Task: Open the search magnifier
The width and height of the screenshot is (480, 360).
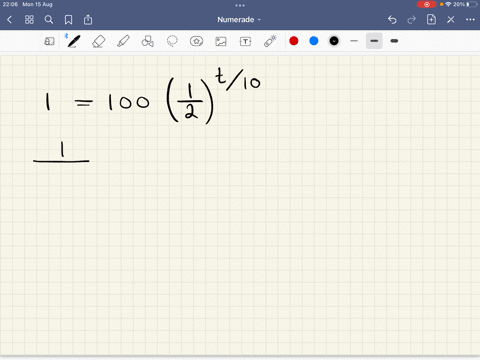Action: [x=49, y=20]
